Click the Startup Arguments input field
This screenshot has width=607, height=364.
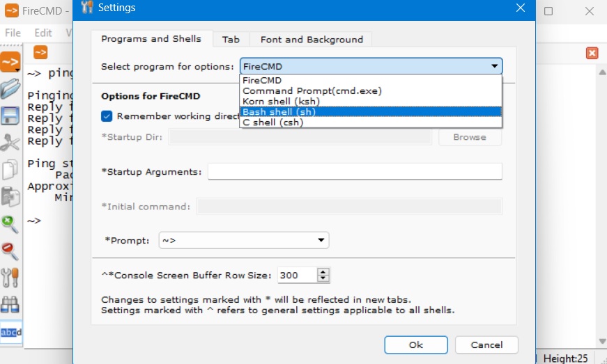pos(355,172)
